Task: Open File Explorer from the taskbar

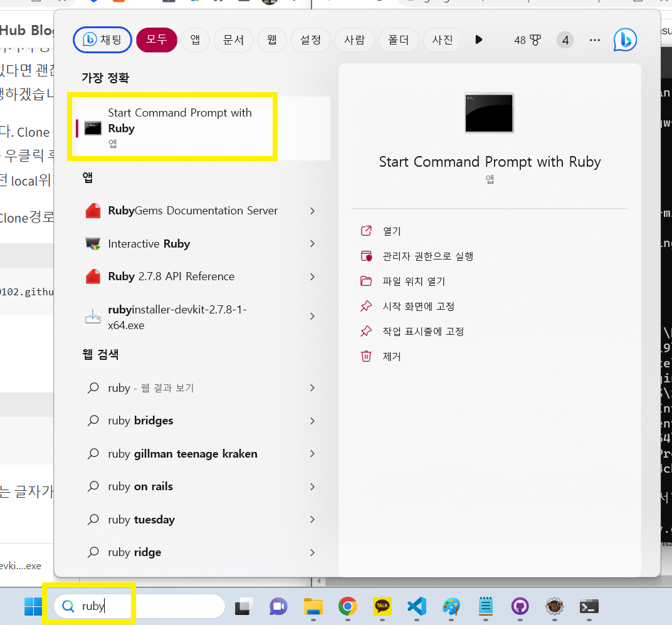Action: [x=313, y=606]
